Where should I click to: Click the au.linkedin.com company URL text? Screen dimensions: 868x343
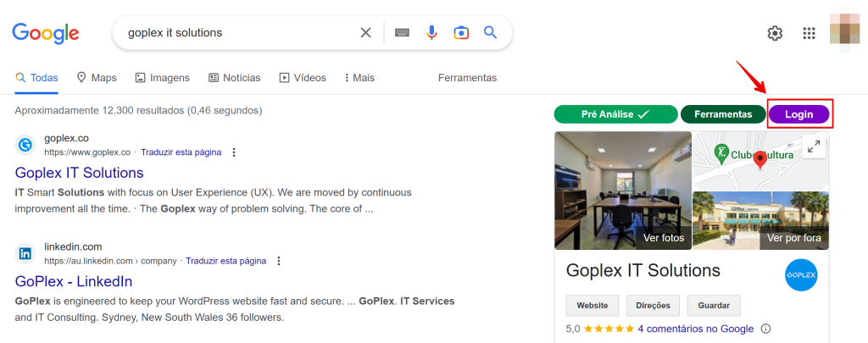tap(110, 261)
